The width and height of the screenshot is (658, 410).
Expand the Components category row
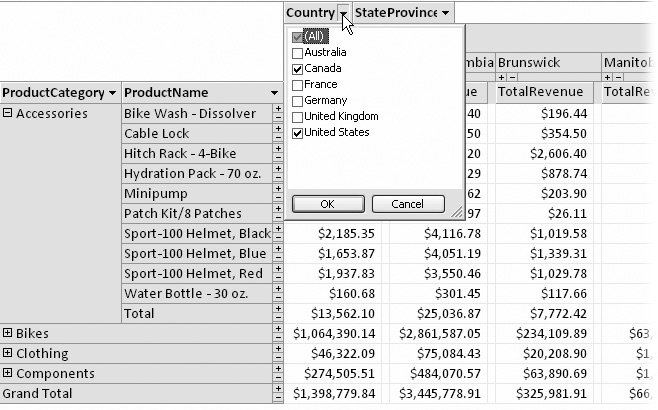click(8, 373)
